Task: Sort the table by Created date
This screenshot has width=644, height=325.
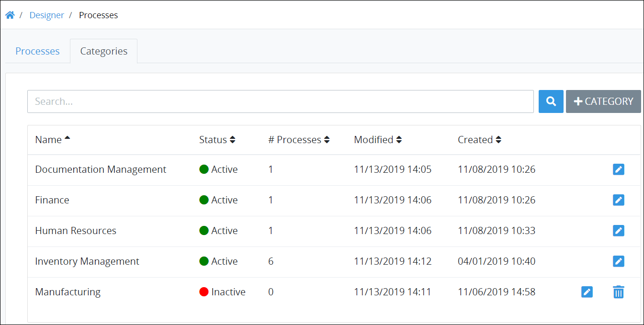Action: (x=498, y=140)
